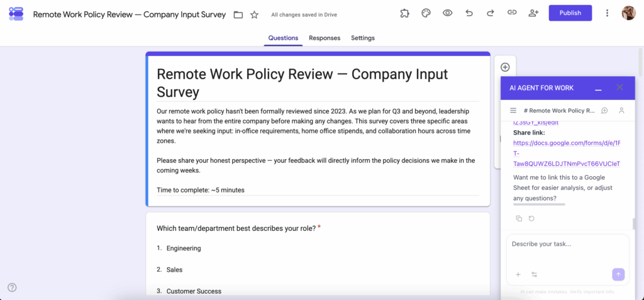Viewport: 644px width, 300px height.
Task: Send the message with arrow button
Action: (x=618, y=274)
